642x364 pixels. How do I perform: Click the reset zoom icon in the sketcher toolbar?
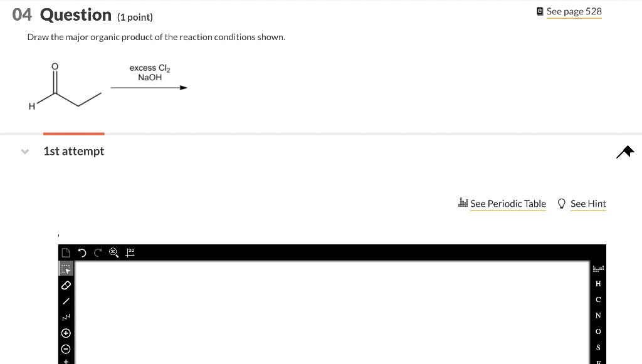tap(113, 252)
